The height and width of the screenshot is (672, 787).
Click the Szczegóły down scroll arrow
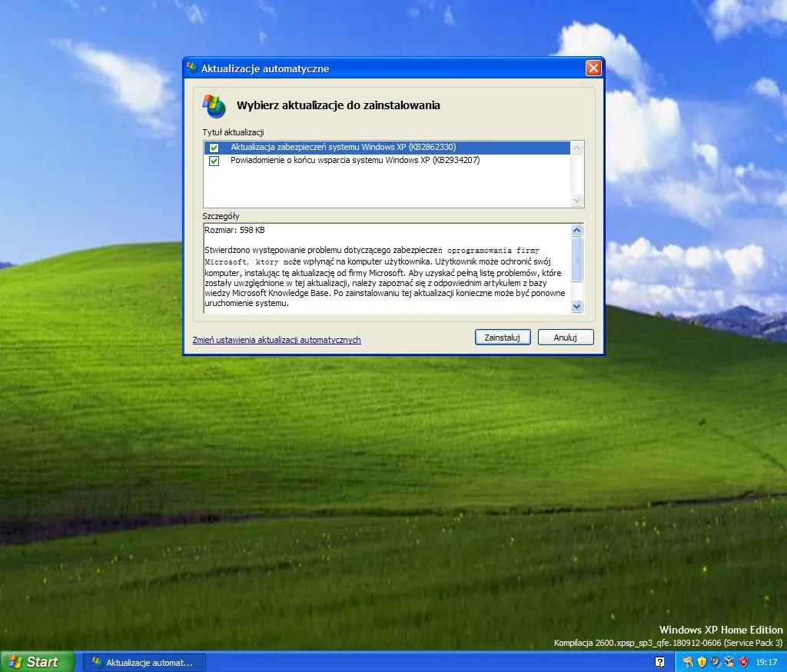pos(576,307)
